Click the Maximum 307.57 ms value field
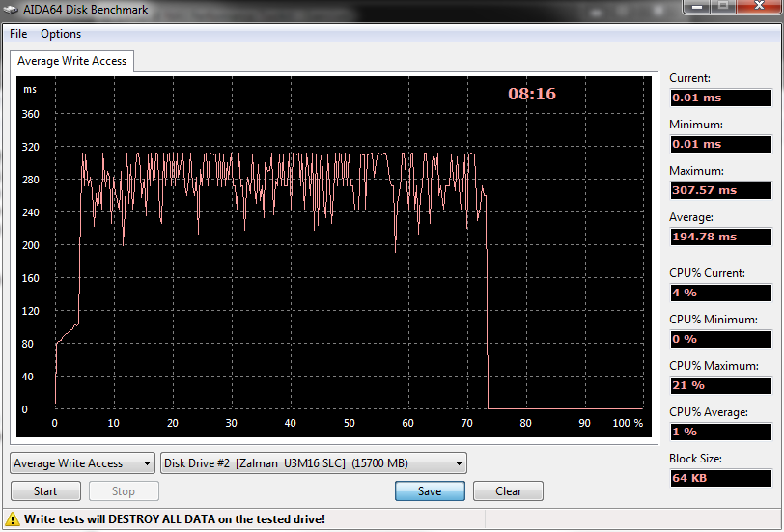Image resolution: width=784 pixels, height=532 pixels. click(x=719, y=190)
